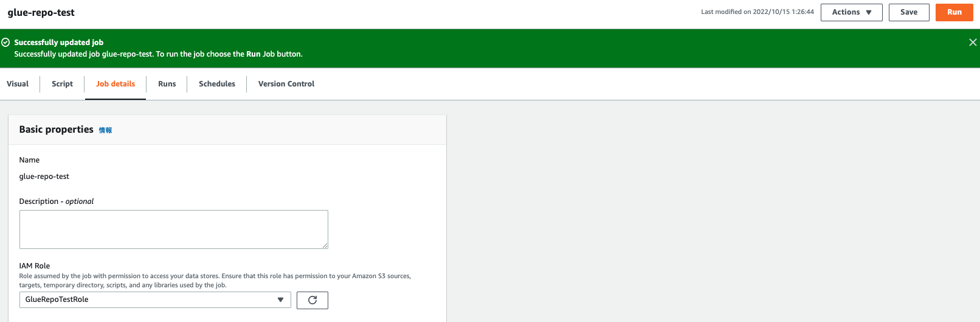Switch to the Visual tab
This screenshot has height=322, width=980.
point(18,84)
